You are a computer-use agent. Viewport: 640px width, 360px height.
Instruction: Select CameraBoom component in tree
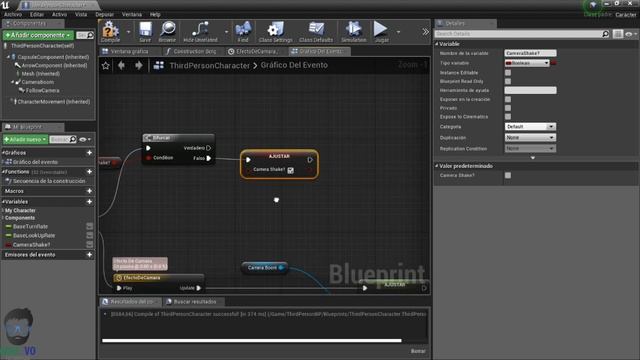[38, 82]
